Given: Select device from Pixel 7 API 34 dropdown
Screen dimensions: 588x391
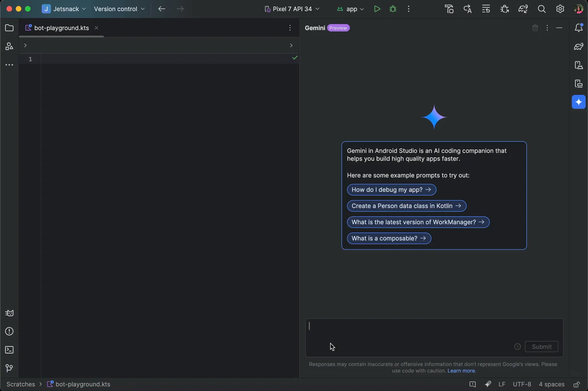Looking at the screenshot, I should (x=292, y=9).
